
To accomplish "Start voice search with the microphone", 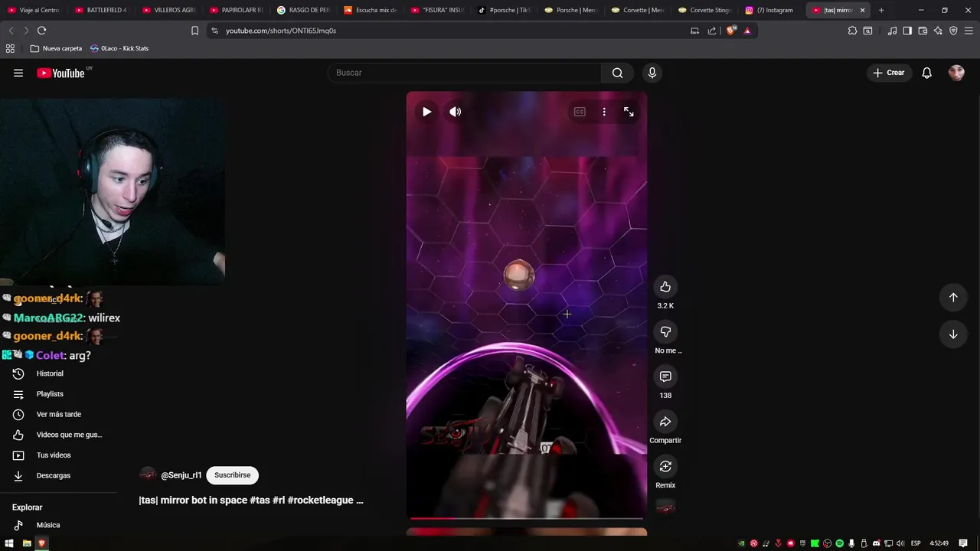I will (652, 73).
